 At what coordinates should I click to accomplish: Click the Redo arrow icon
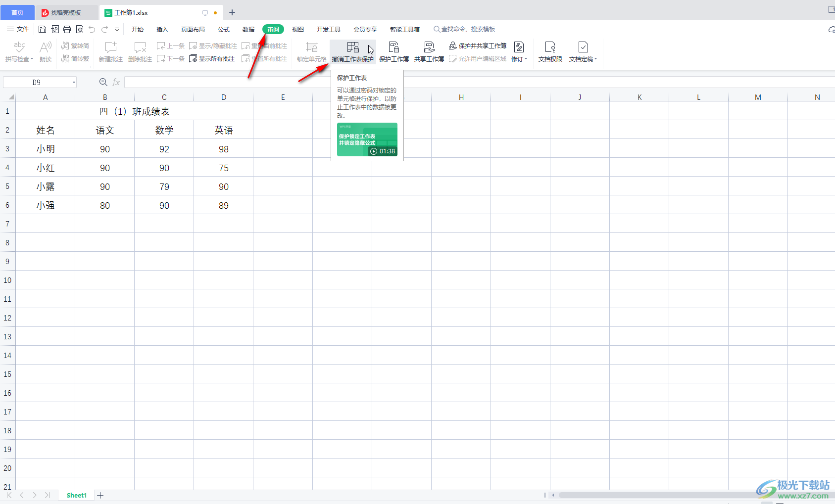coord(104,29)
